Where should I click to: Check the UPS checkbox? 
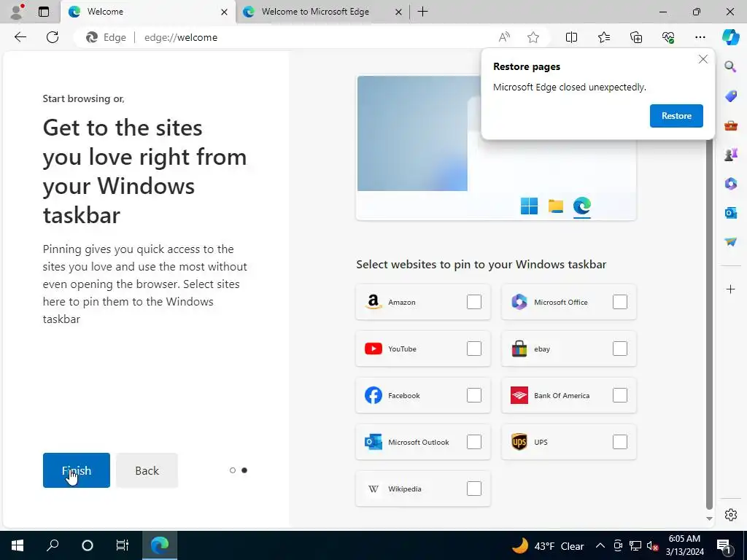click(620, 442)
